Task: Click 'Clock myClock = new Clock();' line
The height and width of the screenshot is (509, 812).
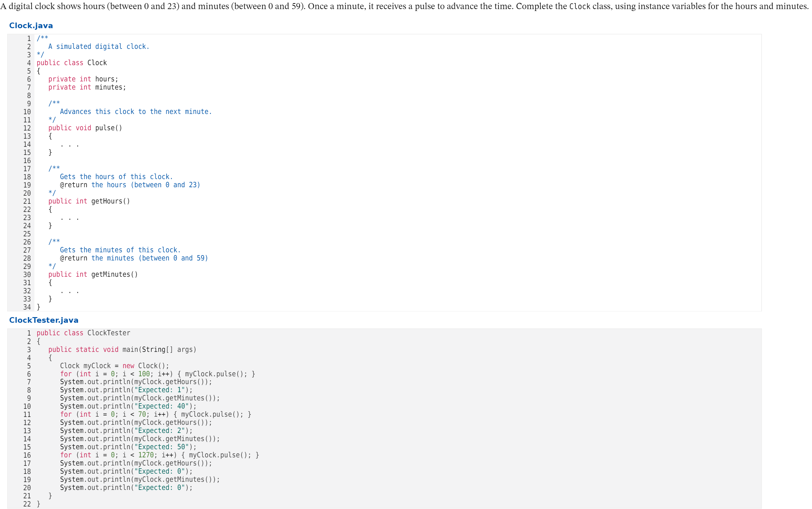Action: [x=115, y=366]
